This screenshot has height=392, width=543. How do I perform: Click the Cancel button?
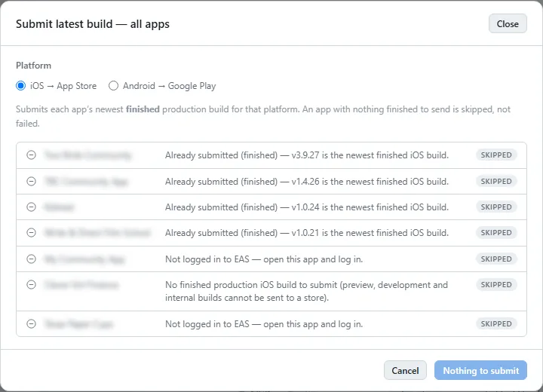(405, 370)
